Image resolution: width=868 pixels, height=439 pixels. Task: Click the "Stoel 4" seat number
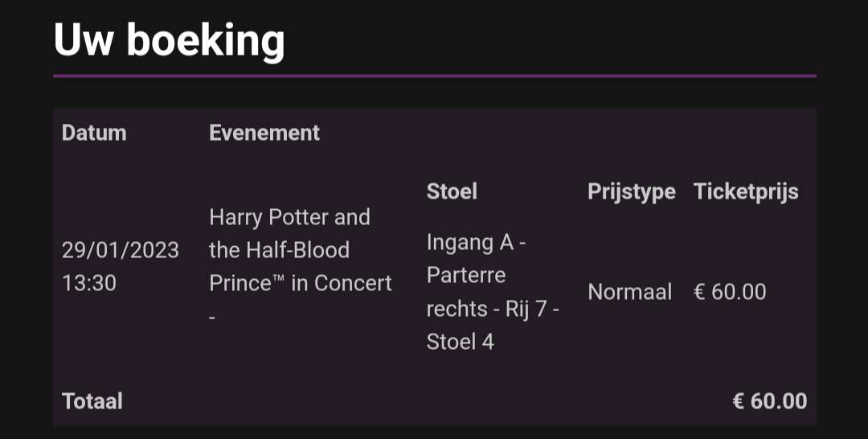click(460, 342)
